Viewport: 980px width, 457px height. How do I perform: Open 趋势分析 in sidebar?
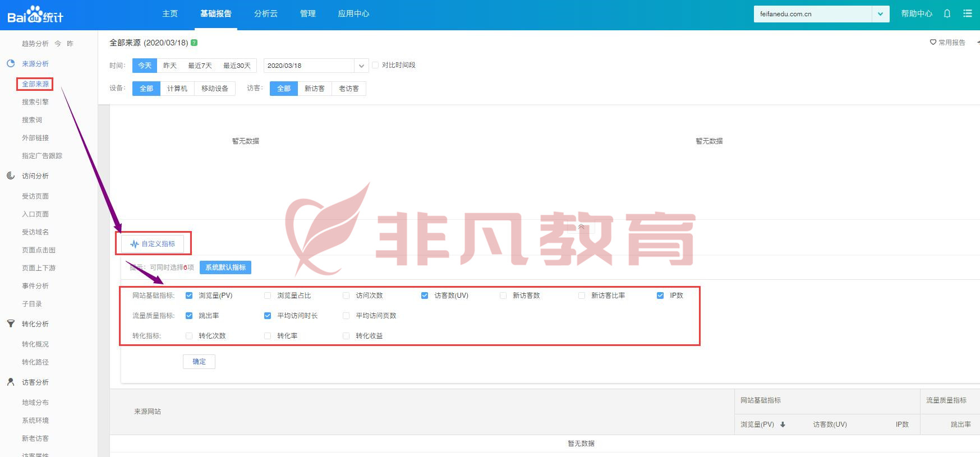pyautogui.click(x=35, y=44)
